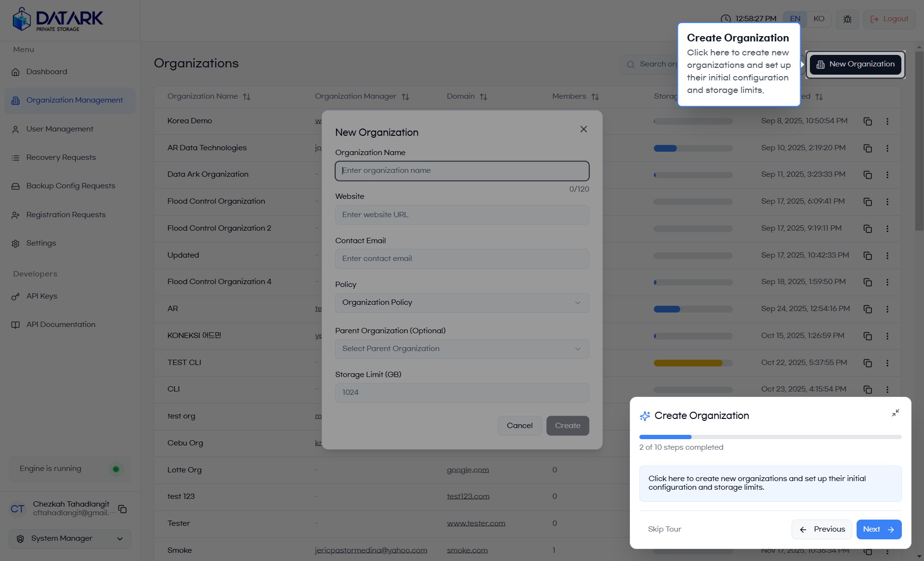This screenshot has width=924, height=561.
Task: Close the New Organization dialog
Action: 584,129
